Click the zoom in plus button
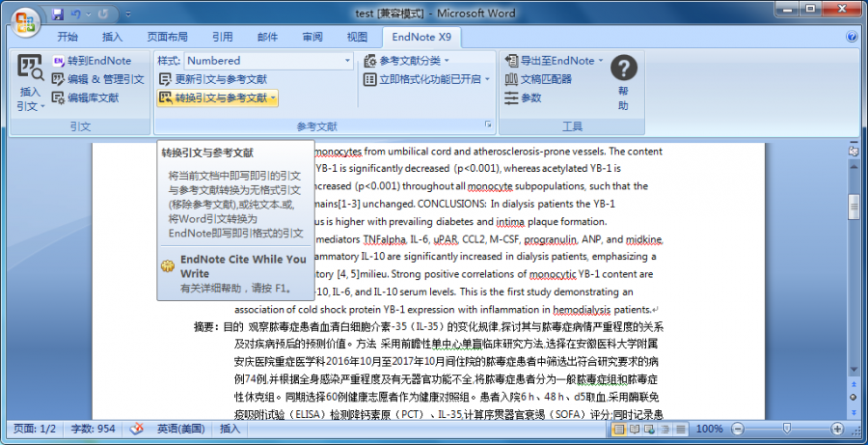Screen dimensions: 868x445 (x=837, y=429)
